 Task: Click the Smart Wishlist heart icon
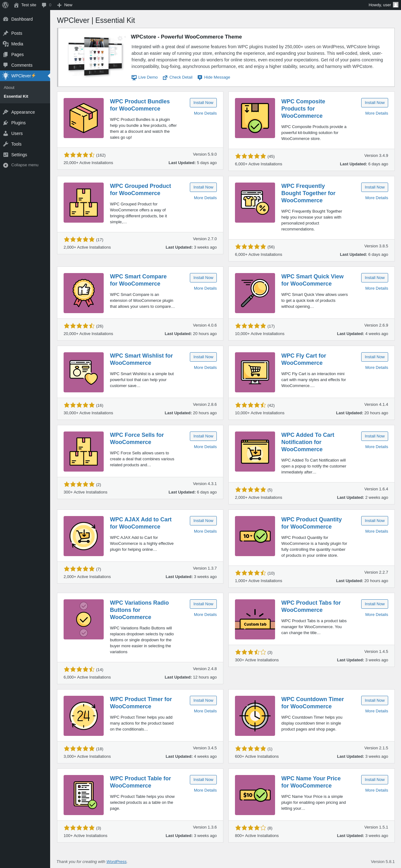(84, 372)
